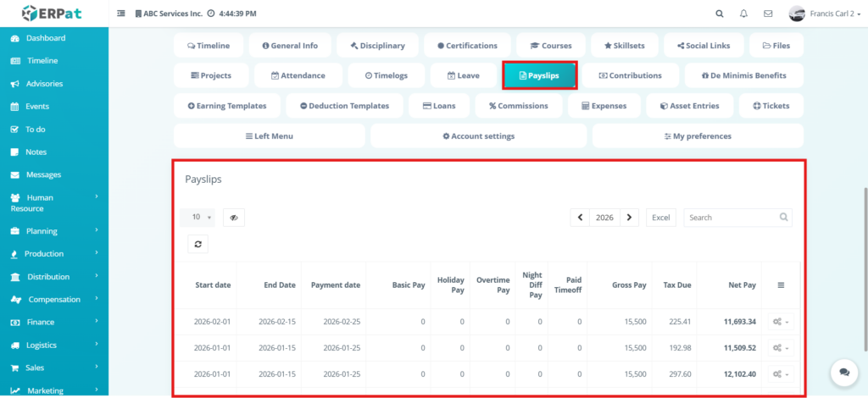Switch to the Contributions tab
Screen dimensions: 868x398
click(630, 75)
